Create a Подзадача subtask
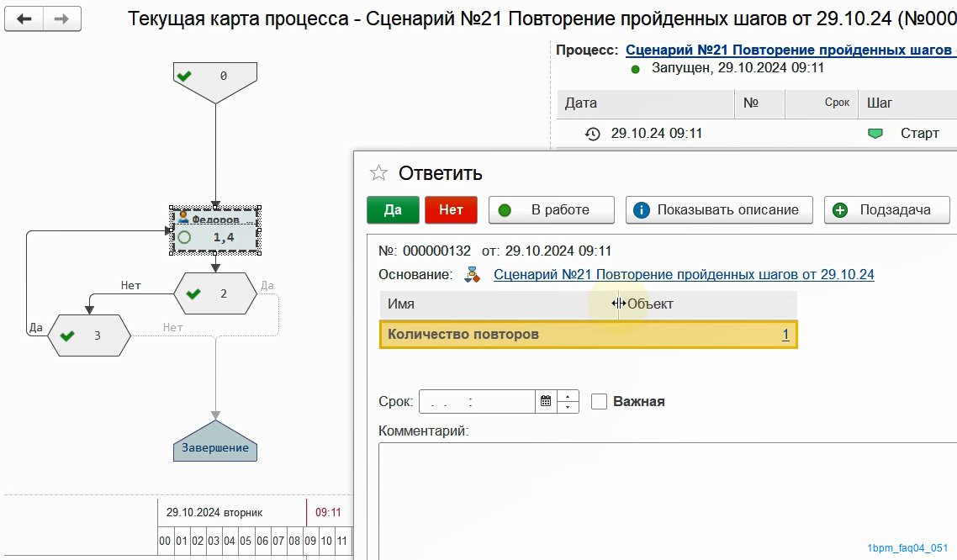The width and height of the screenshot is (957, 560). (x=887, y=210)
